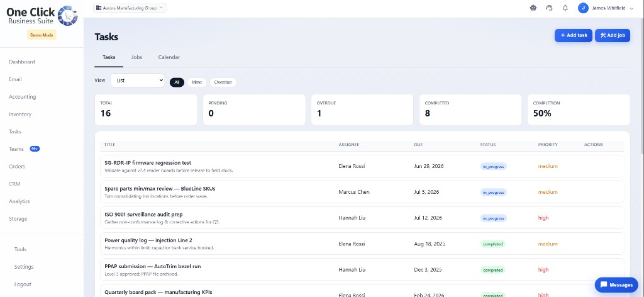Click the Pending 0 stat card

click(254, 109)
